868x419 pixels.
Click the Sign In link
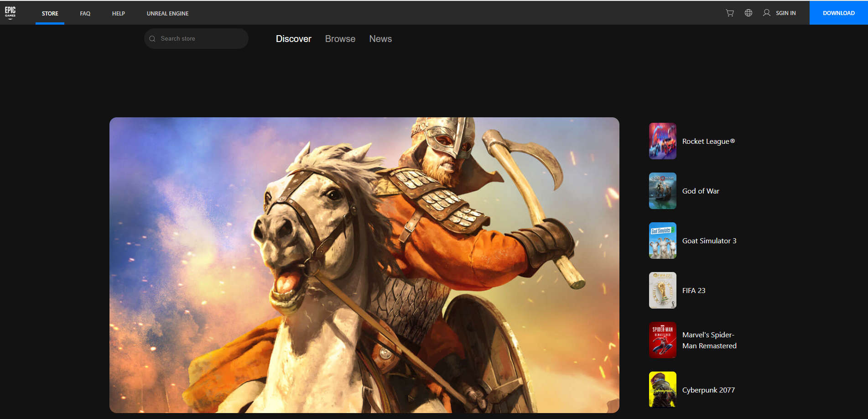(x=786, y=13)
